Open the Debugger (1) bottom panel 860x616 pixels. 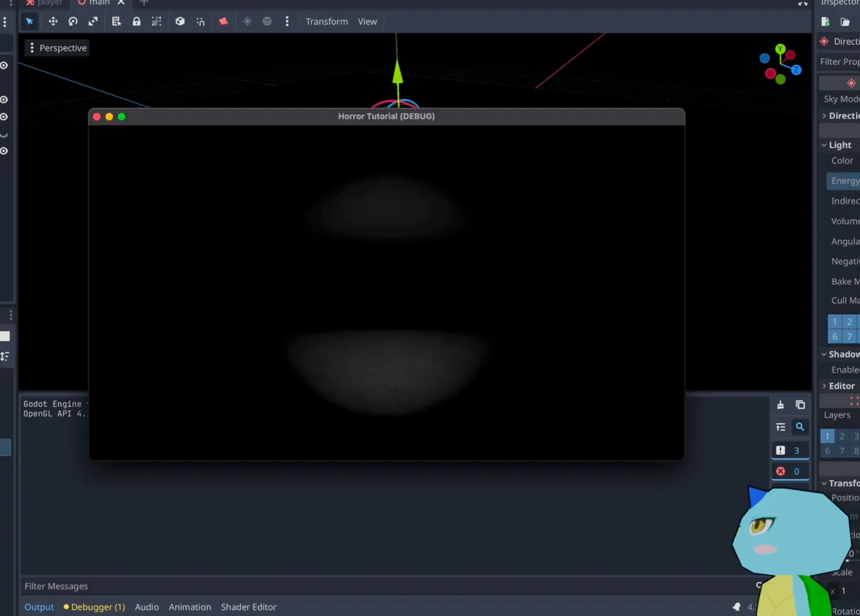coord(94,607)
